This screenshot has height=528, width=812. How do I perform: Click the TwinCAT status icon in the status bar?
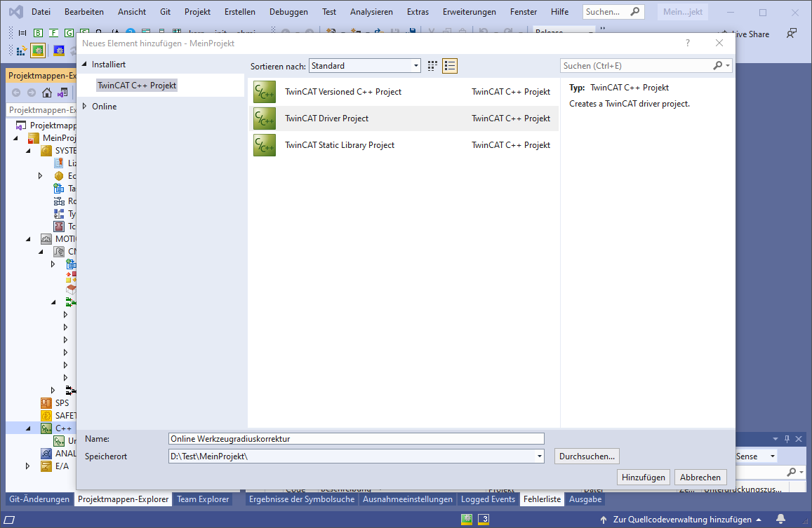click(467, 519)
